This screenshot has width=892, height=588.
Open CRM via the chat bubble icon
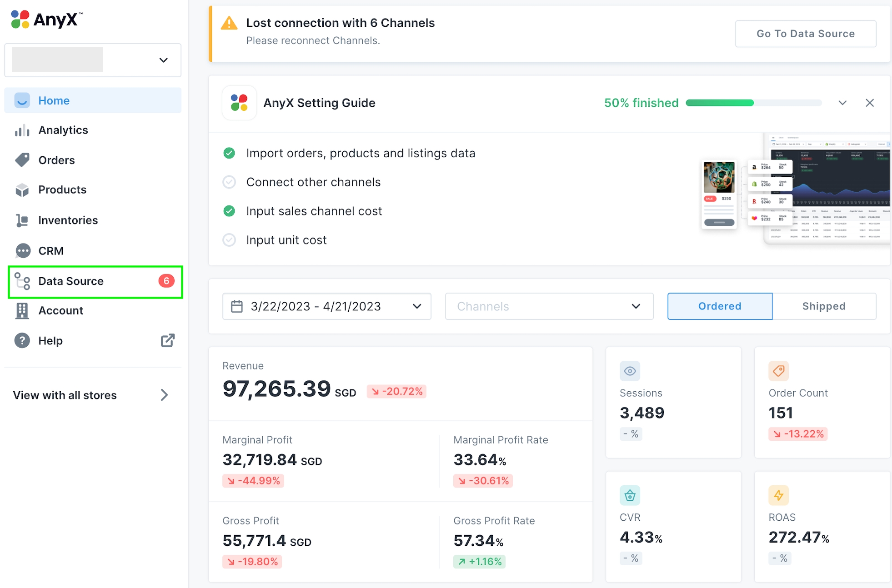point(23,251)
